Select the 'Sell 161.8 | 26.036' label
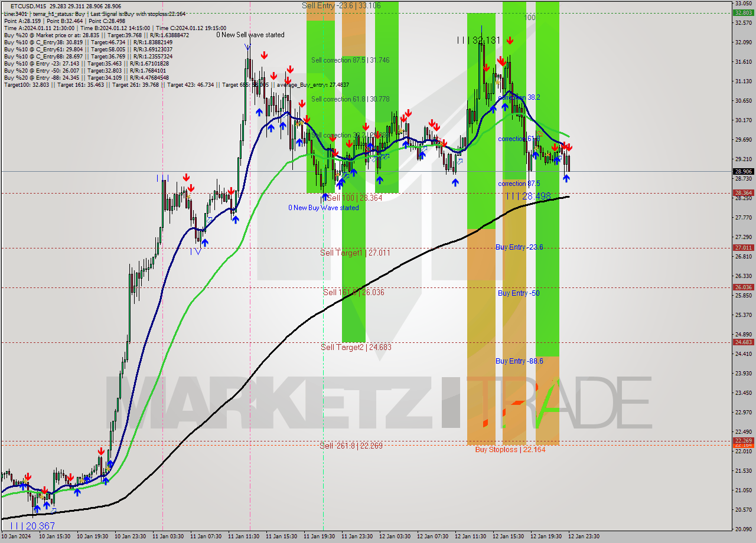 click(353, 292)
